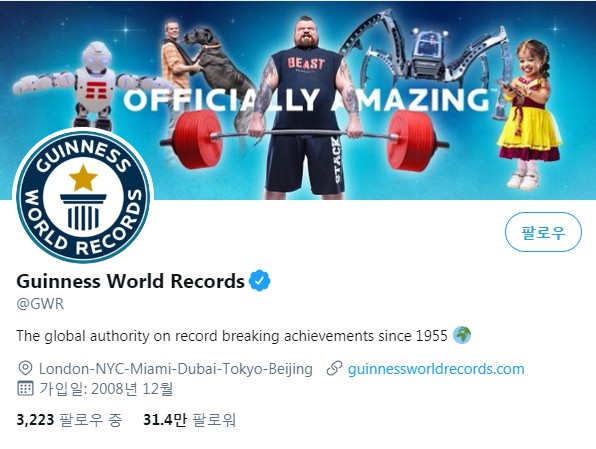Click the blue verified checkmark badge
Screen dimensions: 596x449
(259, 281)
